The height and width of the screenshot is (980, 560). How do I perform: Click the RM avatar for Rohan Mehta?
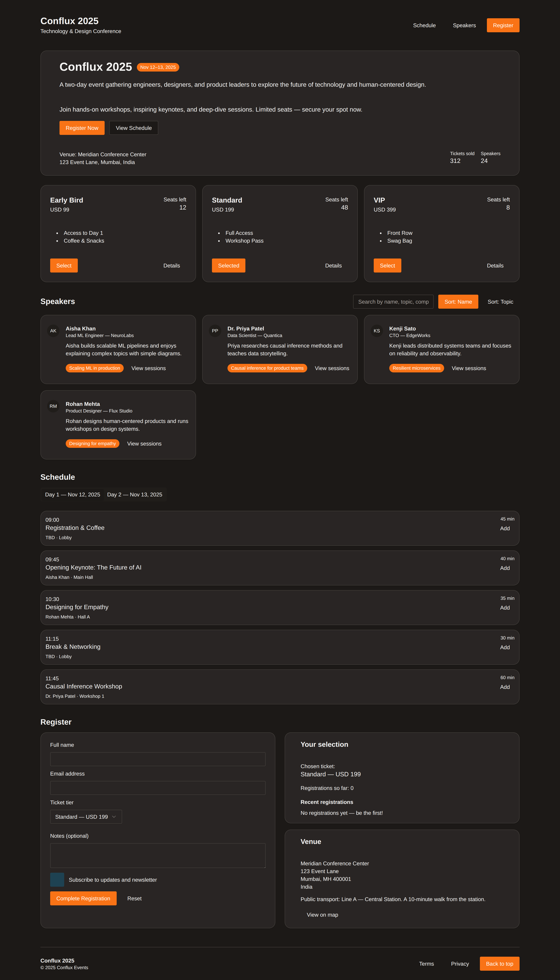tap(53, 406)
